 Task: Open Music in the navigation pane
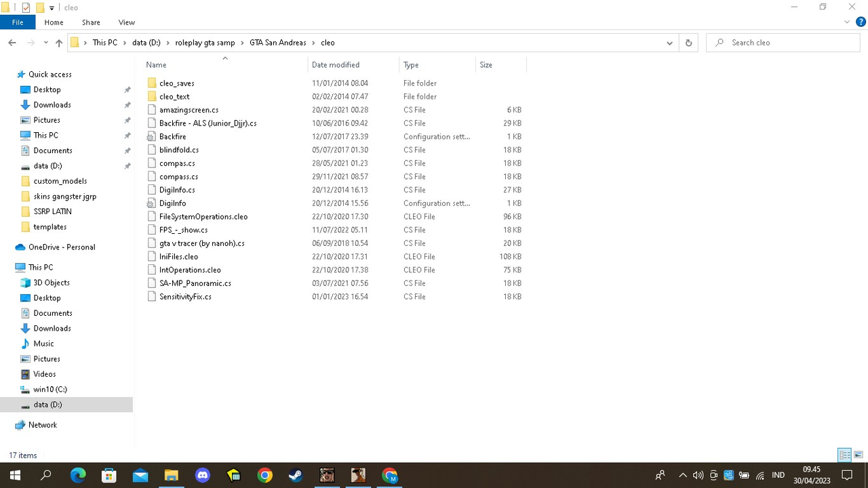tap(43, 344)
